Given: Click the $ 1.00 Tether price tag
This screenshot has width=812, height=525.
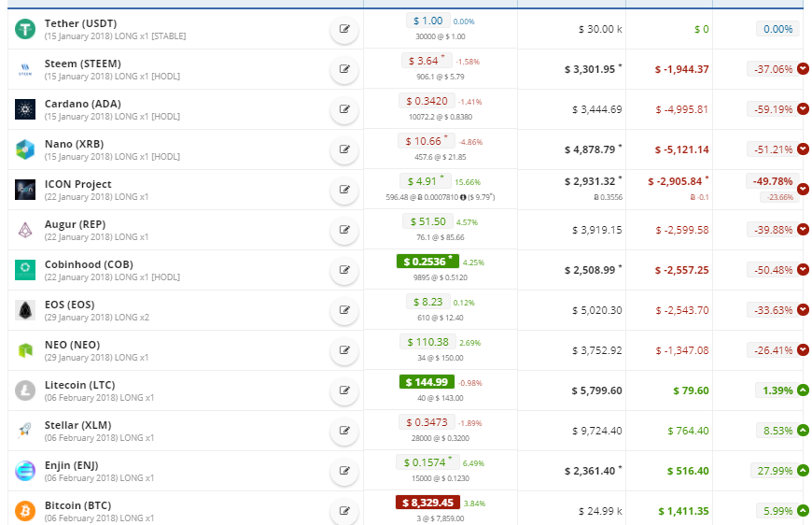Looking at the screenshot, I should [428, 21].
